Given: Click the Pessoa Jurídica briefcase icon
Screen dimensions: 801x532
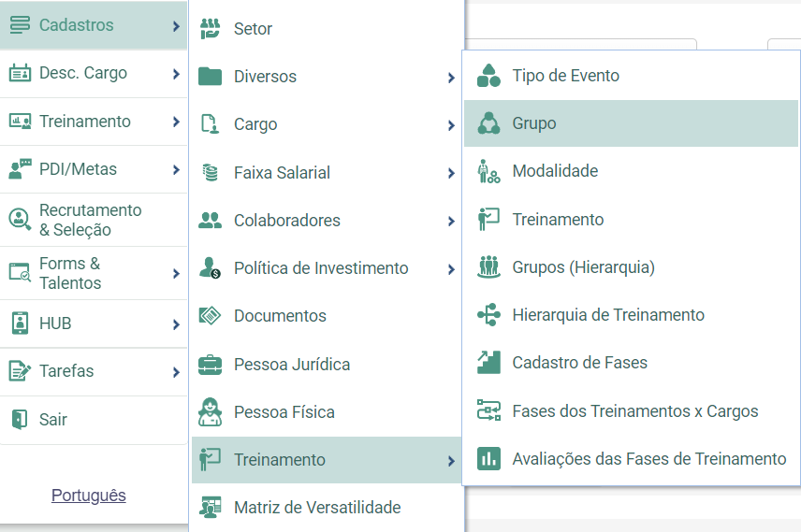Looking at the screenshot, I should click(x=210, y=365).
